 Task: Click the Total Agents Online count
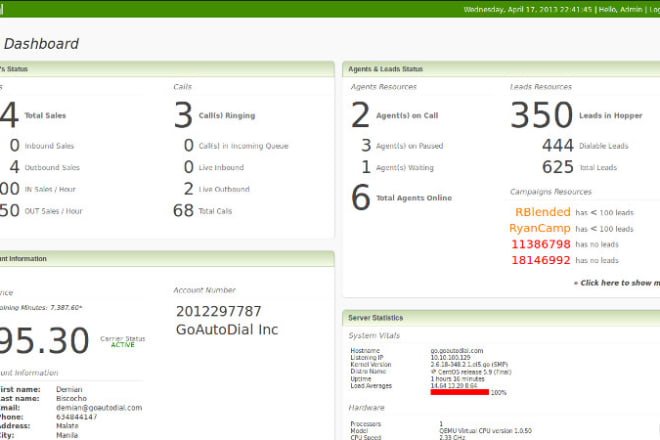tap(360, 198)
